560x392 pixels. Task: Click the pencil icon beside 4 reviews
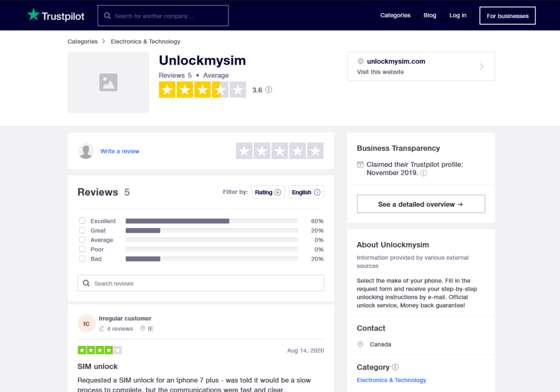point(102,329)
